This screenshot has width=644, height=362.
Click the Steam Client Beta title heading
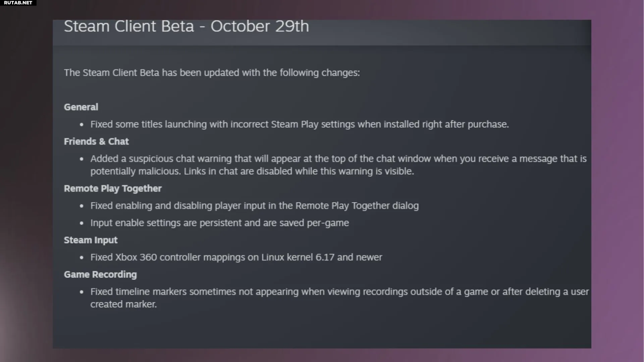point(186,26)
